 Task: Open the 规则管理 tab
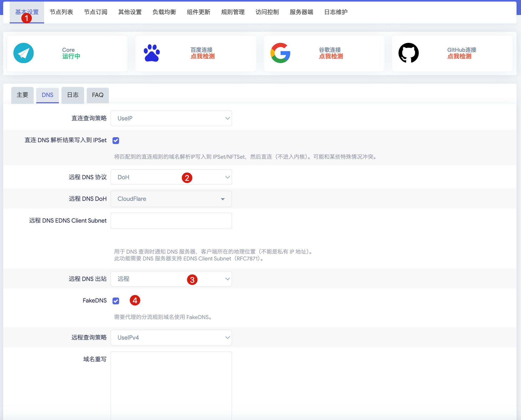[x=233, y=12]
